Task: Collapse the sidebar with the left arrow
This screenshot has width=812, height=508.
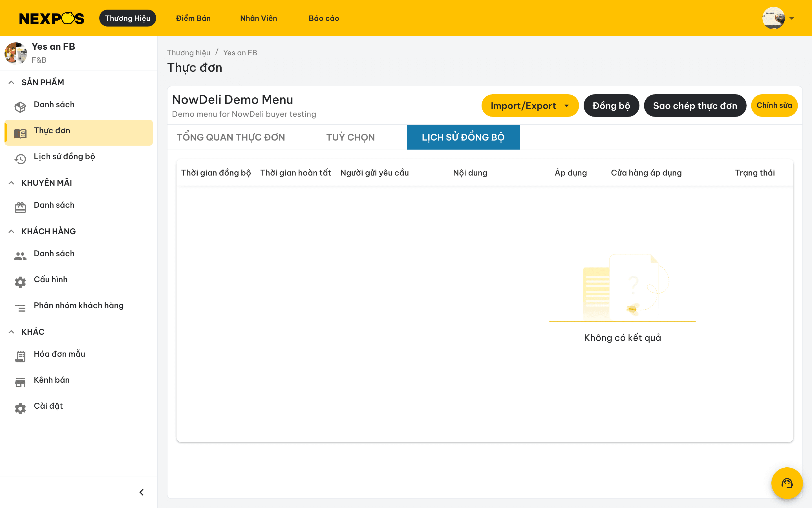Action: click(142, 492)
